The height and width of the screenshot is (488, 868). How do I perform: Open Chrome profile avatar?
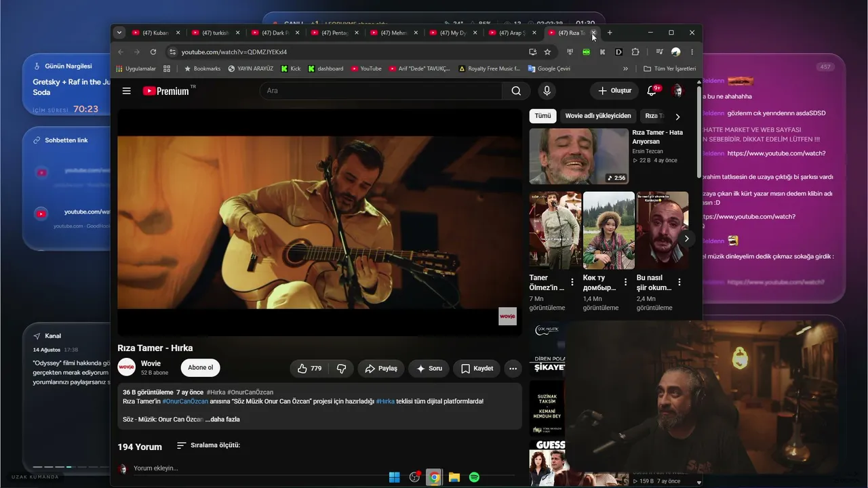click(x=675, y=52)
